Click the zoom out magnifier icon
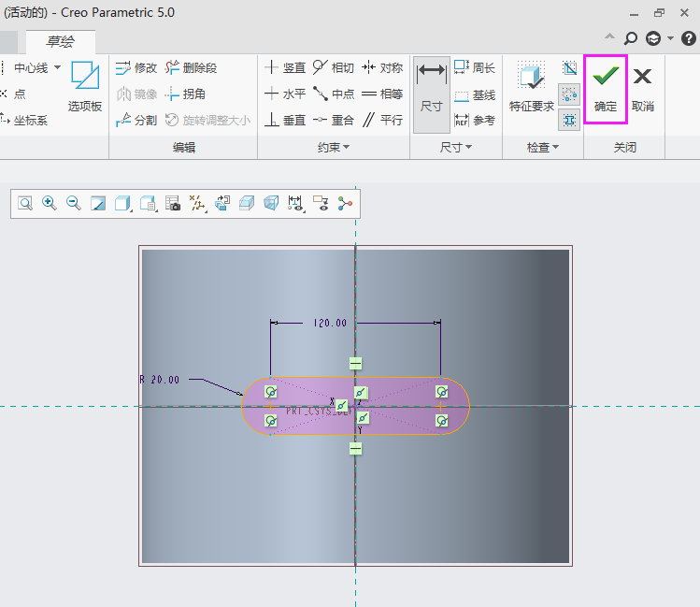 click(x=73, y=203)
